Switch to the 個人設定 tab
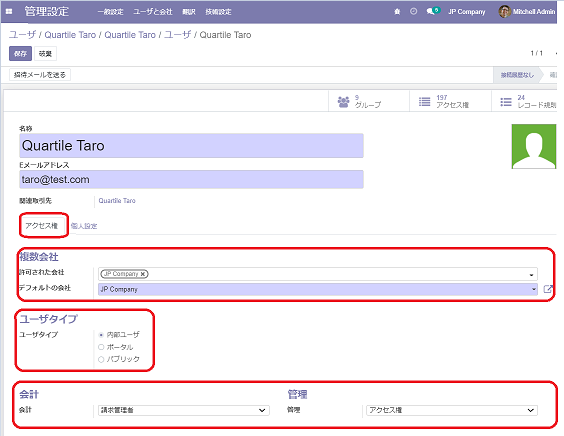 coord(84,226)
